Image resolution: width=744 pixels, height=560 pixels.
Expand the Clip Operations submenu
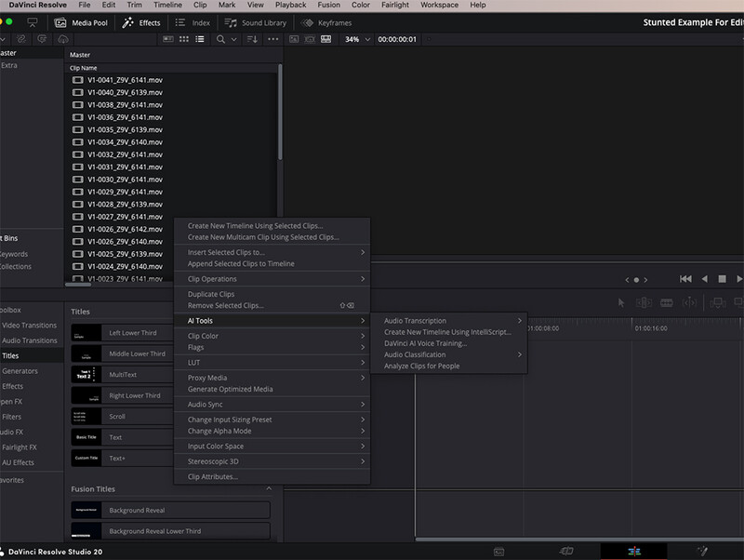pos(272,279)
